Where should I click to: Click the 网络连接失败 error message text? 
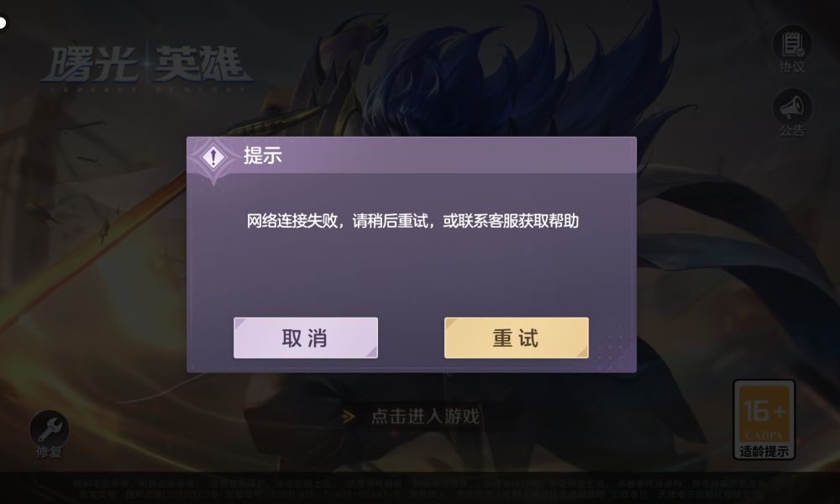(412, 221)
